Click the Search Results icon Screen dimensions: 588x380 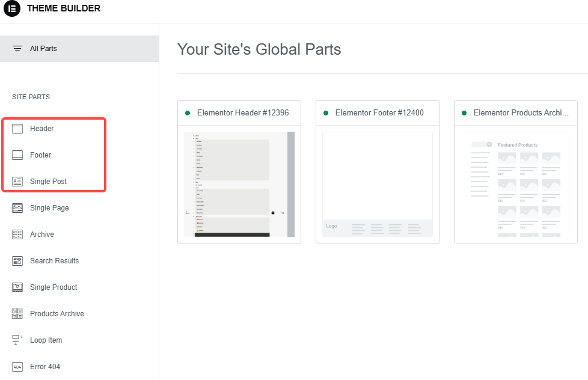click(x=17, y=261)
